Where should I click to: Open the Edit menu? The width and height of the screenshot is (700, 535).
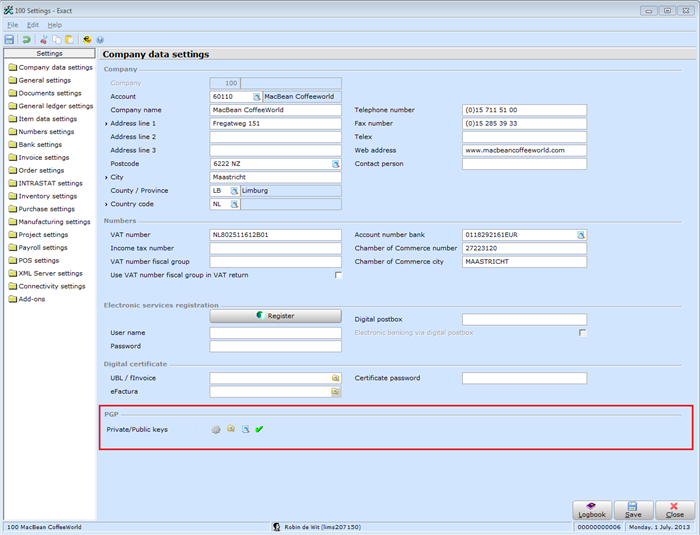(x=33, y=25)
